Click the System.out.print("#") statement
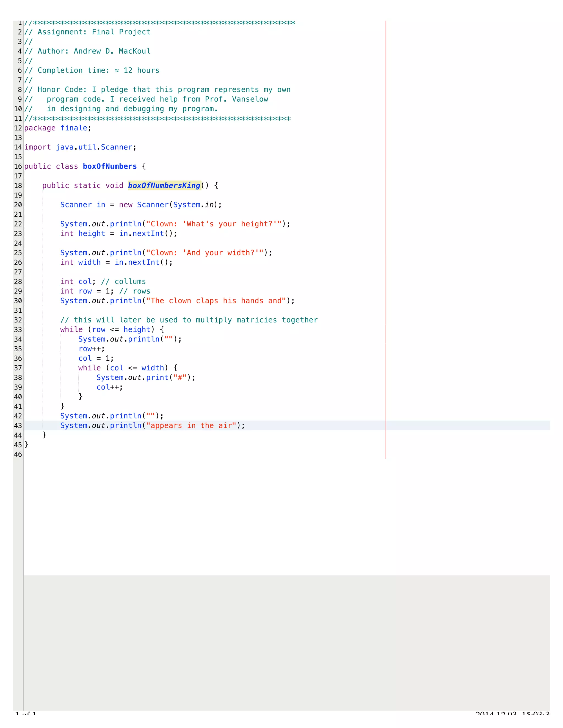This screenshot has width=563, height=728. click(x=146, y=378)
